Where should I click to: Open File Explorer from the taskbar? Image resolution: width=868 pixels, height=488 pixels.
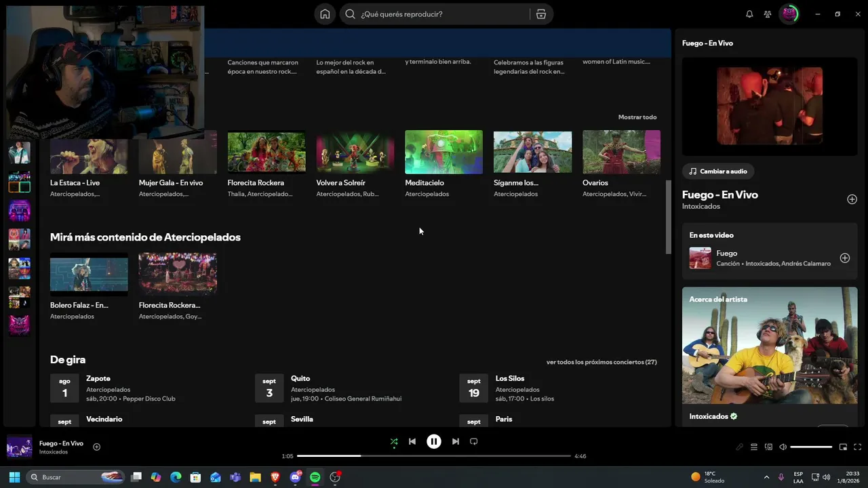tap(256, 477)
